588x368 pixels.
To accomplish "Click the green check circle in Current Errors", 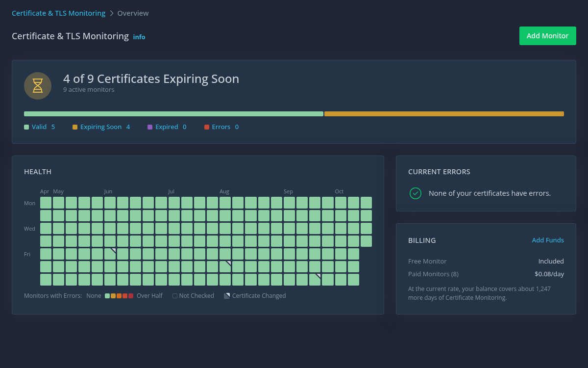I will (x=416, y=193).
